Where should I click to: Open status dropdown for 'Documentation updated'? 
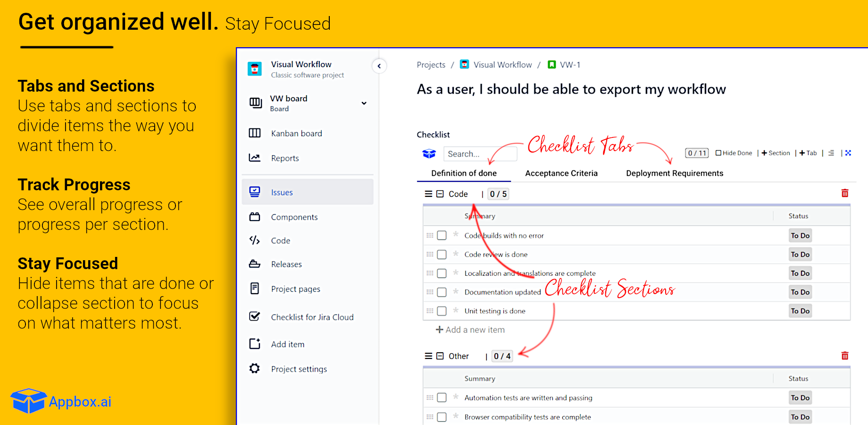coord(801,292)
